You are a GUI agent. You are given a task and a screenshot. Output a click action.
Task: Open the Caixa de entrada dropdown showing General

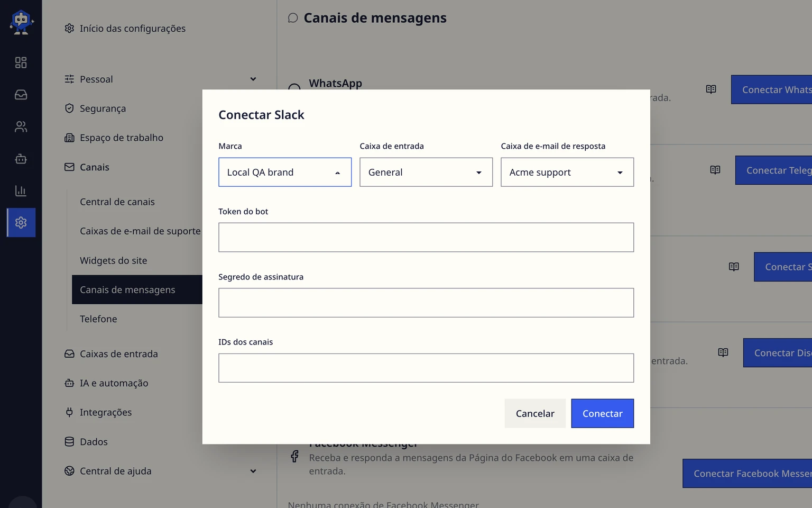[x=426, y=172]
